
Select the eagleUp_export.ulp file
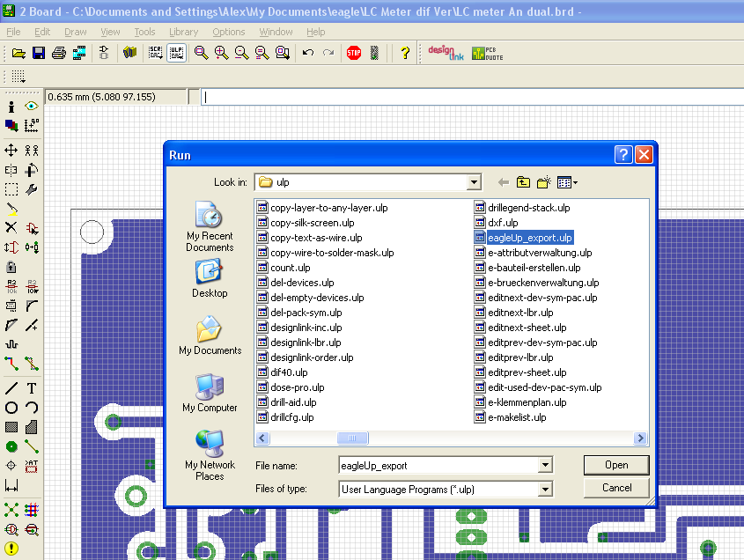tap(523, 238)
